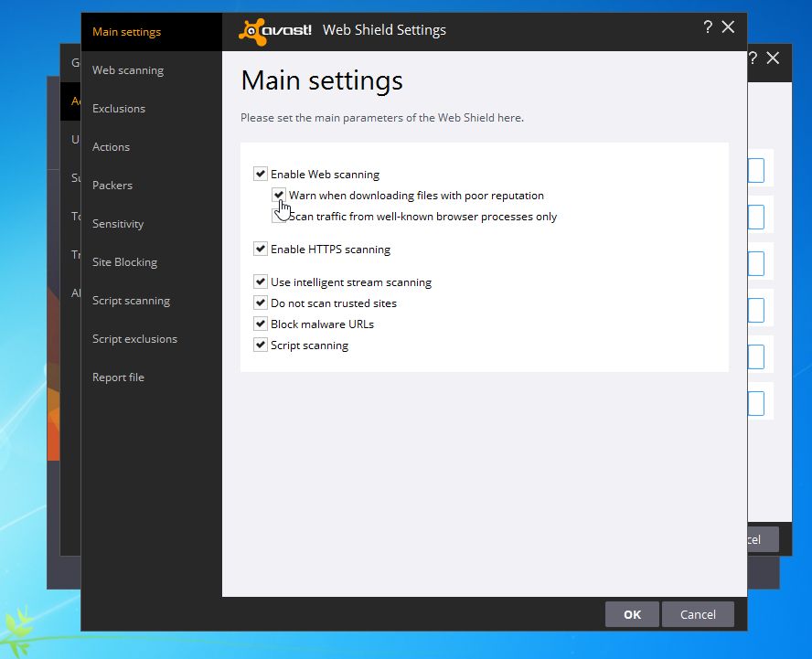Open help with the question mark icon in Web Shield Settings

708,27
